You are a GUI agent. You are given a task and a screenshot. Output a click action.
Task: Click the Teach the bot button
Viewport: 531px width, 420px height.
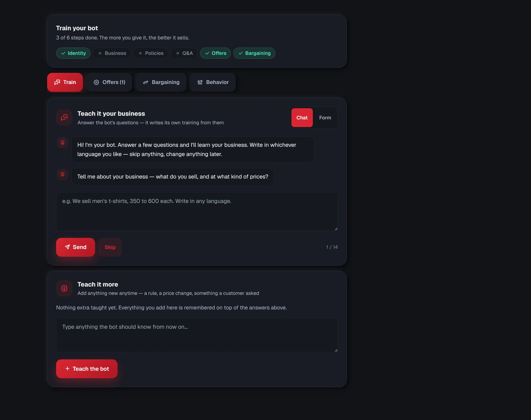tap(87, 369)
